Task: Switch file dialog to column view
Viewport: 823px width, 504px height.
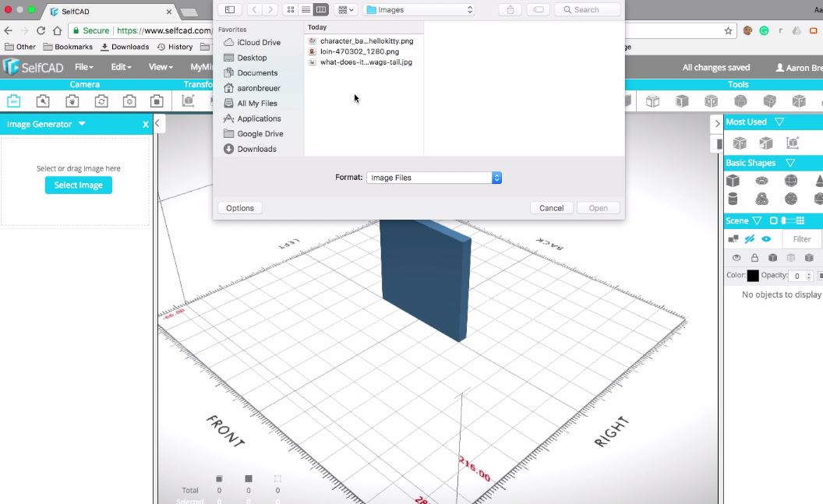Action: coord(320,9)
